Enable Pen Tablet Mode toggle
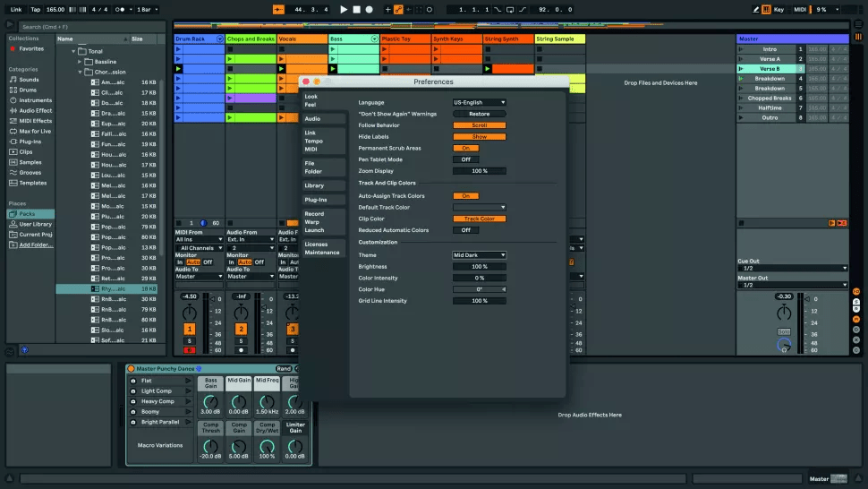 point(465,159)
